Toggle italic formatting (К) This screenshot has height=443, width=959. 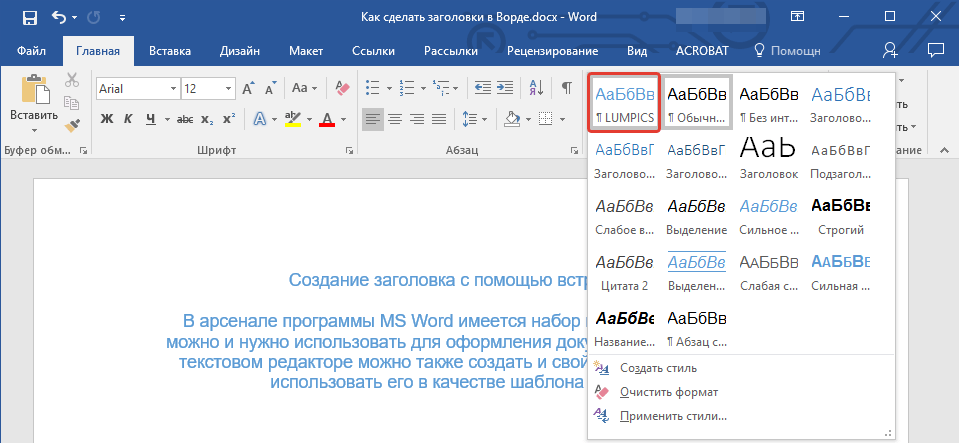pos(129,120)
